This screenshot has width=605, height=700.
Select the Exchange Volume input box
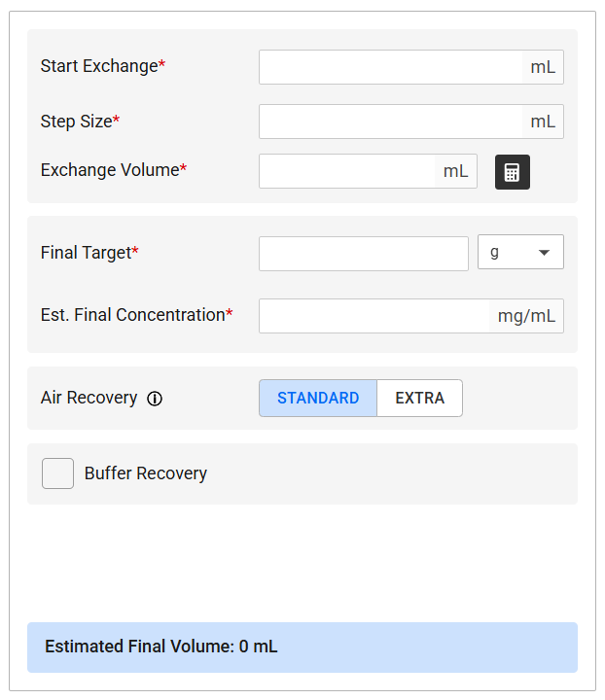(347, 171)
